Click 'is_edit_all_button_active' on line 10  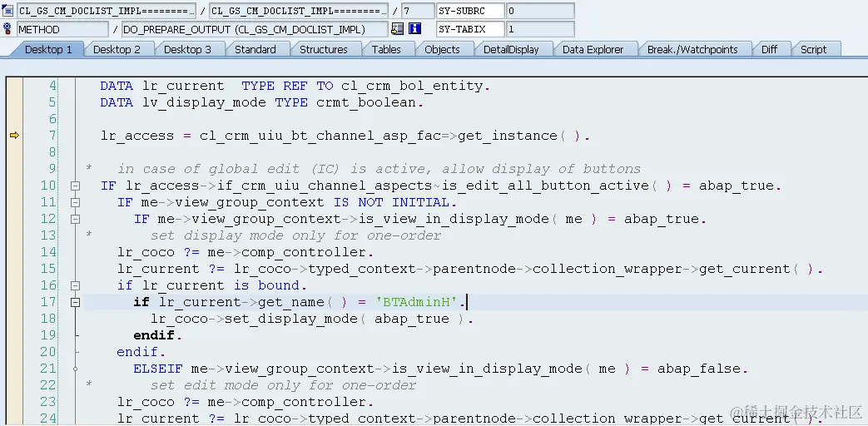coord(544,186)
